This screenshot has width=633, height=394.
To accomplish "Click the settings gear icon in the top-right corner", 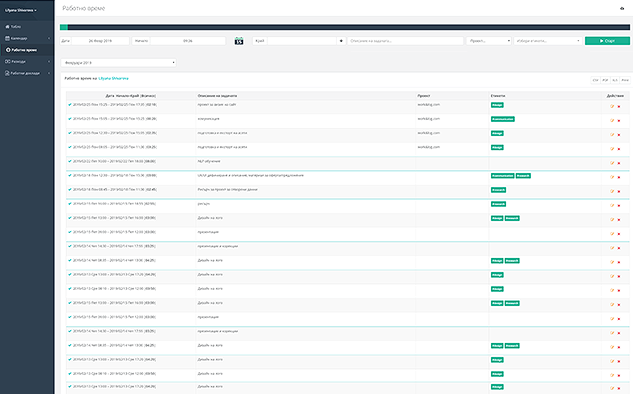I will [622, 8].
